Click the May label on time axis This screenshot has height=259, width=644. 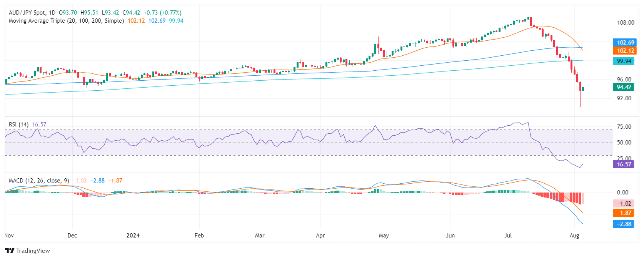tap(384, 236)
